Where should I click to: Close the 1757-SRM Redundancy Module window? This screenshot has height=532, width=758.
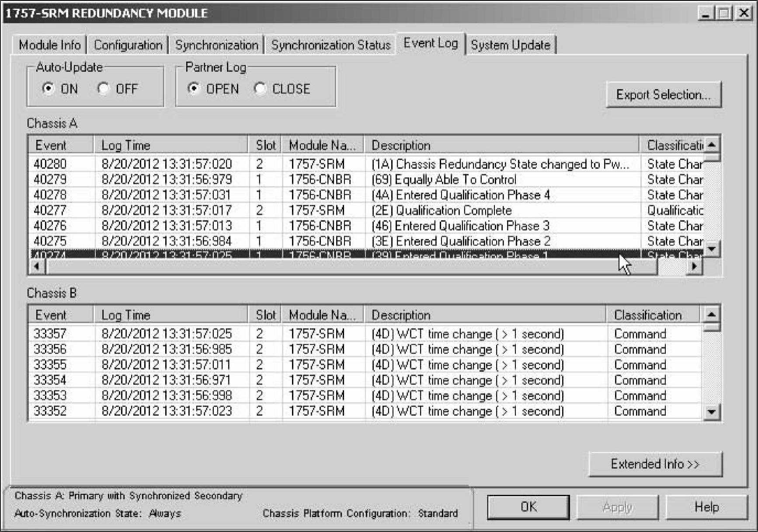click(x=743, y=13)
